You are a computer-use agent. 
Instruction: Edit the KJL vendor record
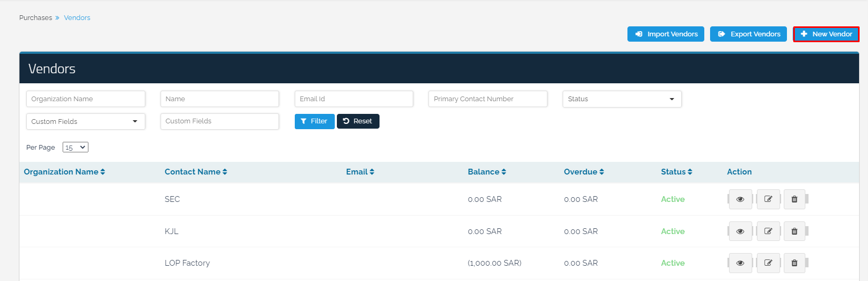(x=768, y=231)
